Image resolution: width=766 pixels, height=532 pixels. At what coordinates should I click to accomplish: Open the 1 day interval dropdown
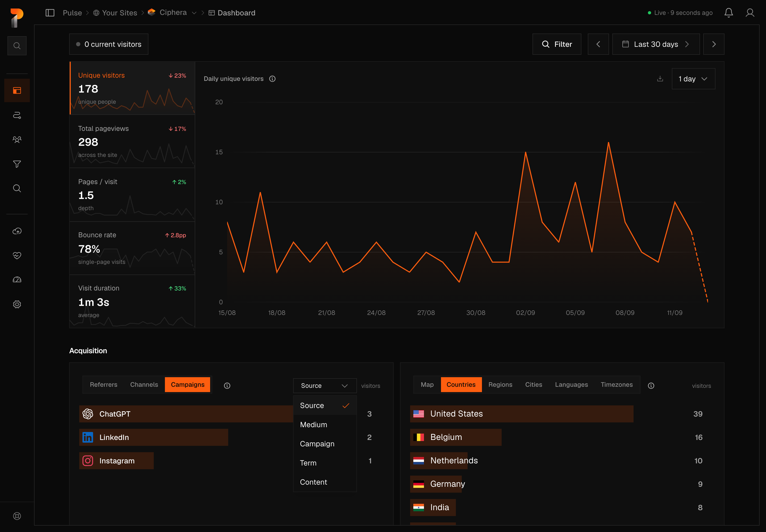pos(693,79)
